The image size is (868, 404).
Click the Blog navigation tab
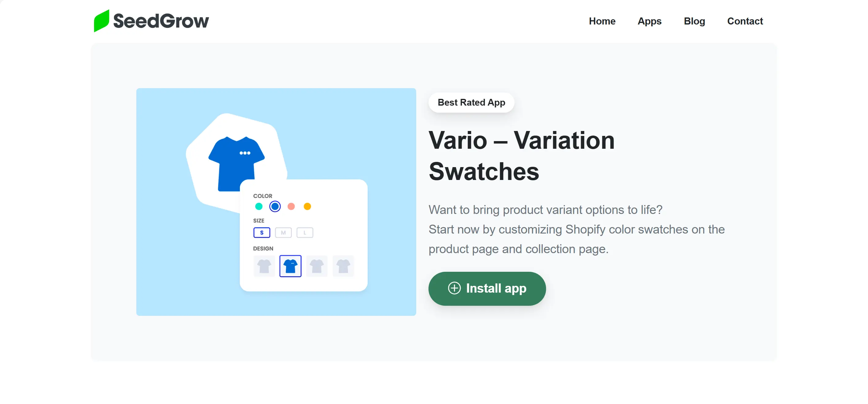pos(695,21)
